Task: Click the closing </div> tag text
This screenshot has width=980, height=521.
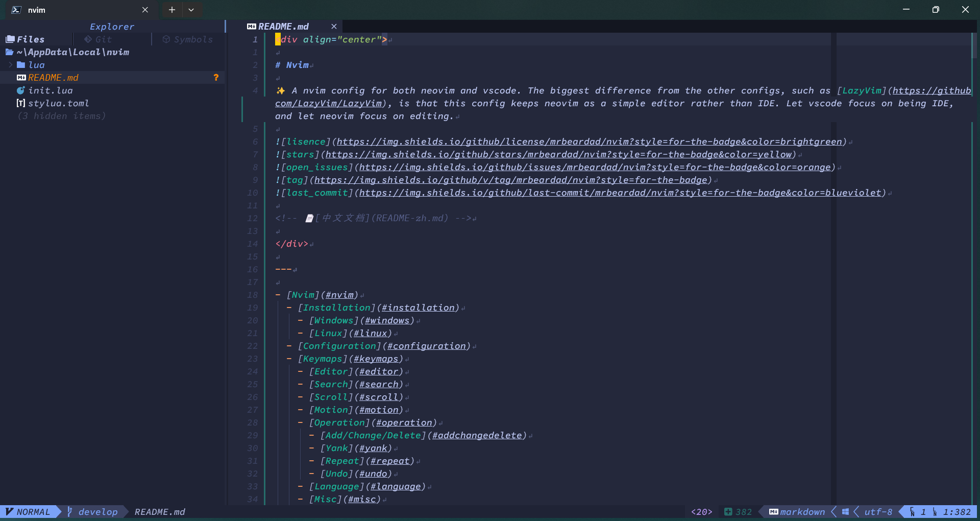Action: [291, 244]
